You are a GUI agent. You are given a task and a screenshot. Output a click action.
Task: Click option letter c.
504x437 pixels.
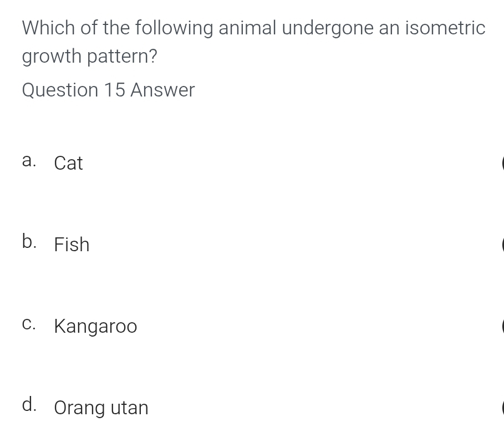[29, 324]
